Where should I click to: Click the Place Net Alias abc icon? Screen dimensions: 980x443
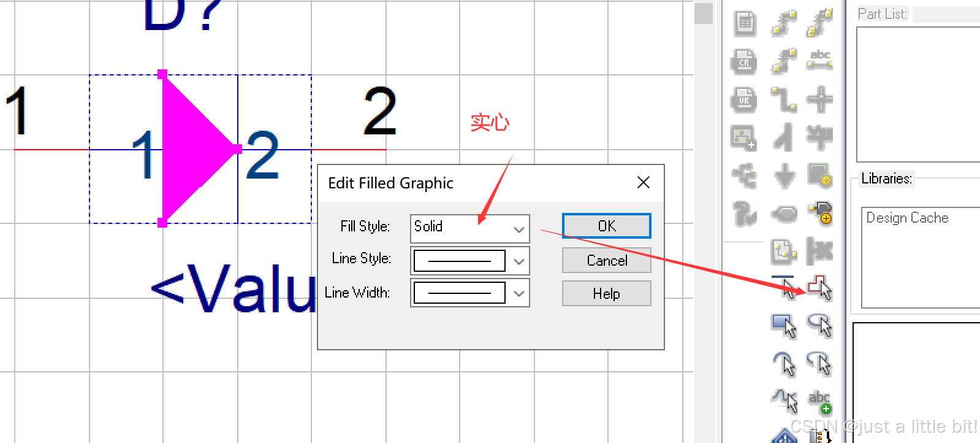click(x=819, y=61)
